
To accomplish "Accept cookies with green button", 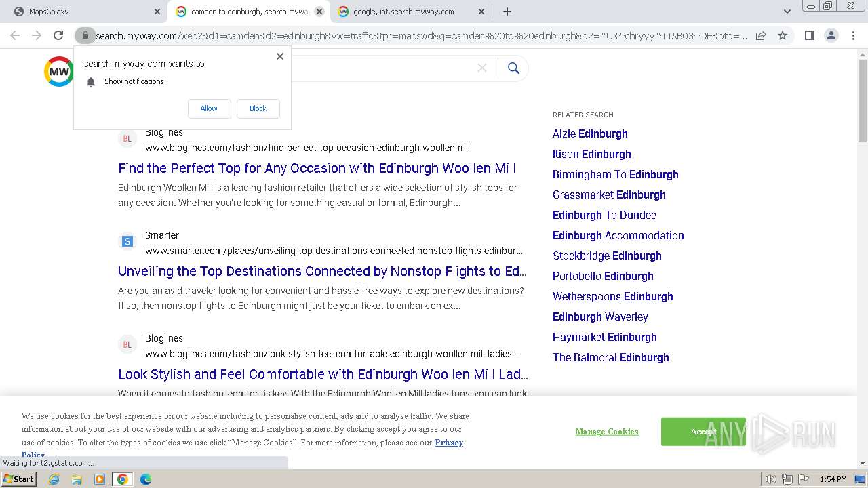I will point(703,432).
